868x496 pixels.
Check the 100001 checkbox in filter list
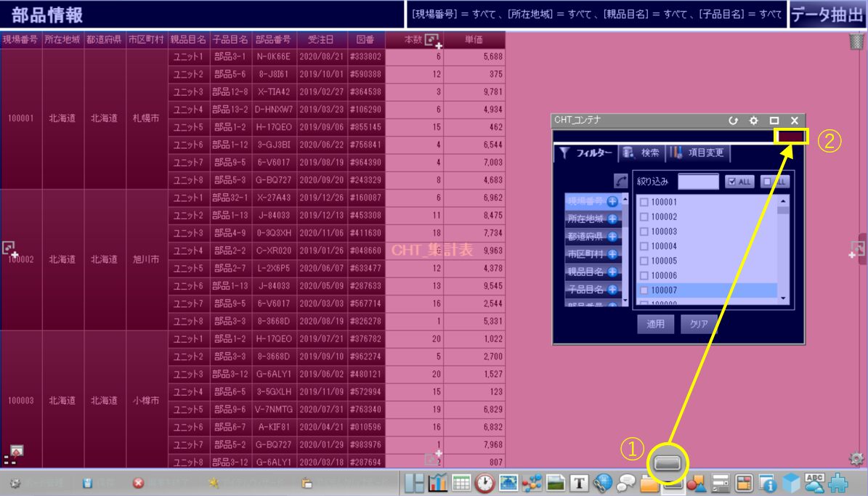tap(644, 203)
